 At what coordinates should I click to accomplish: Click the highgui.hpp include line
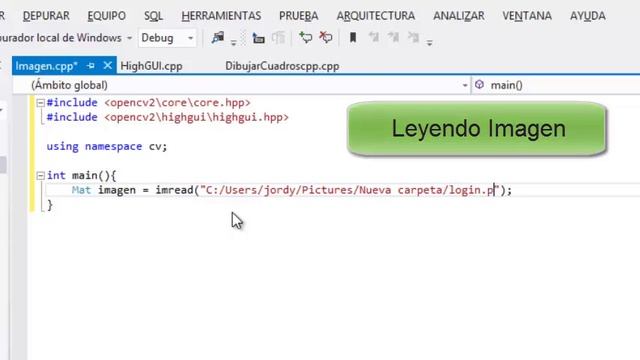coord(168,118)
